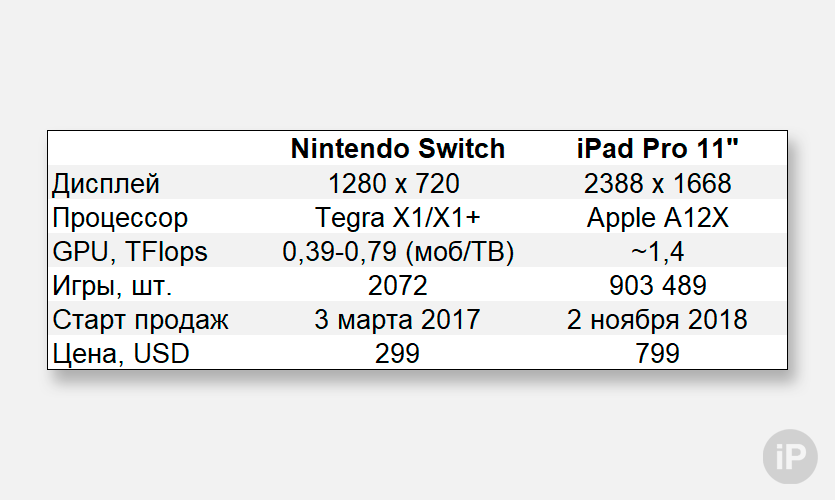835x500 pixels.
Task: Click the Дисплей row label
Action: 106,184
